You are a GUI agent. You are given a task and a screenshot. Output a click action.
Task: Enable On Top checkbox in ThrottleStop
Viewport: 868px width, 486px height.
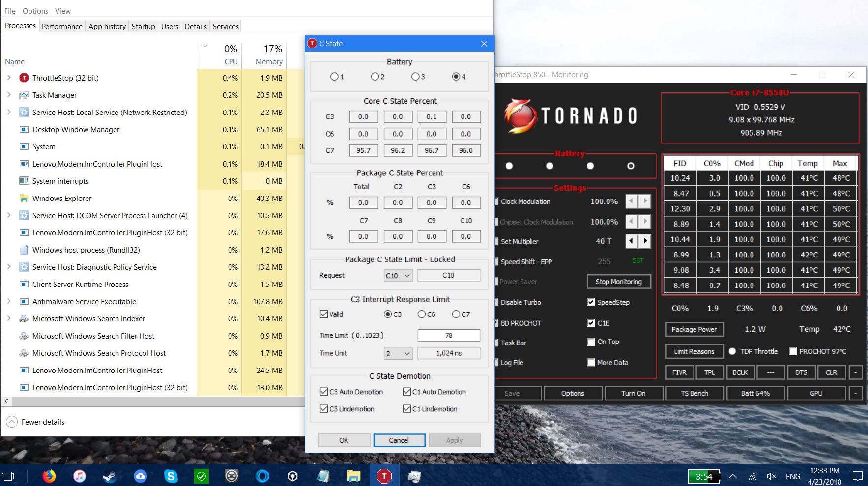point(591,342)
